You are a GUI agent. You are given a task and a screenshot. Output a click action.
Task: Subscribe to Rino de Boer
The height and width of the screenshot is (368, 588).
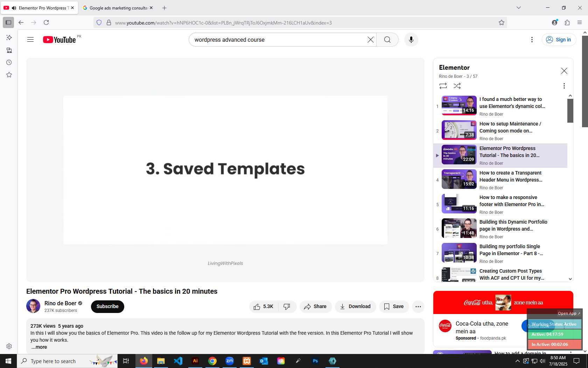pyautogui.click(x=107, y=306)
